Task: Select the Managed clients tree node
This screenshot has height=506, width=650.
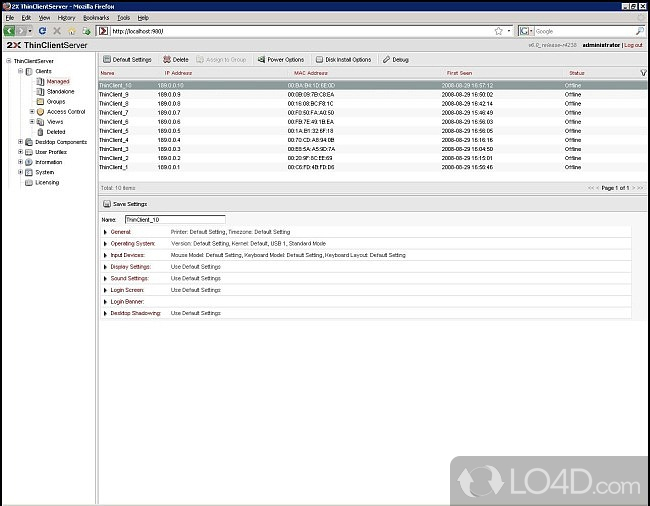Action: 58,81
